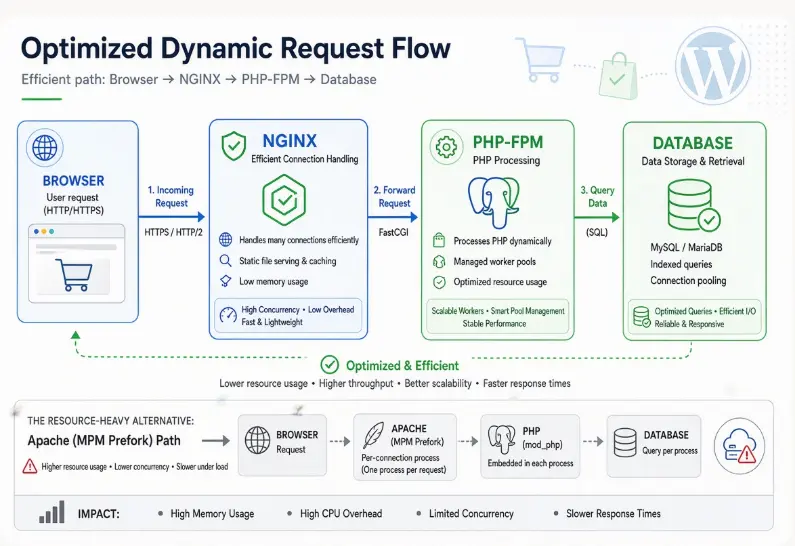Click 'High Memory Usage' impact item
The height and width of the screenshot is (546, 795).
pos(212,514)
